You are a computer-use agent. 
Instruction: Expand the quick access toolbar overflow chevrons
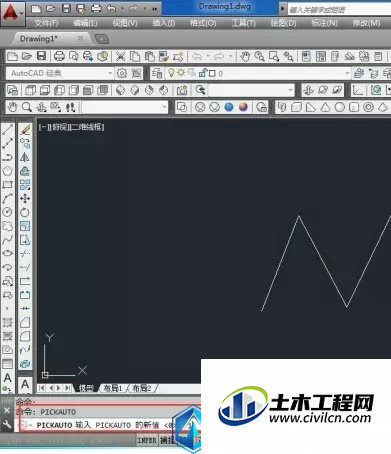pyautogui.click(x=154, y=9)
